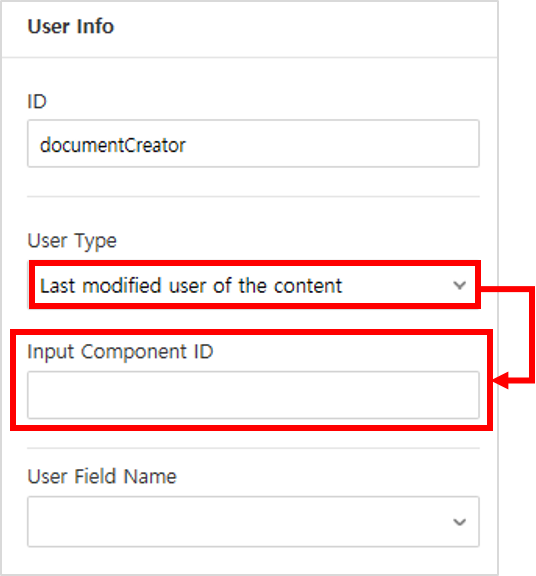Click the User Type dropdown chevron arrow

point(459,285)
